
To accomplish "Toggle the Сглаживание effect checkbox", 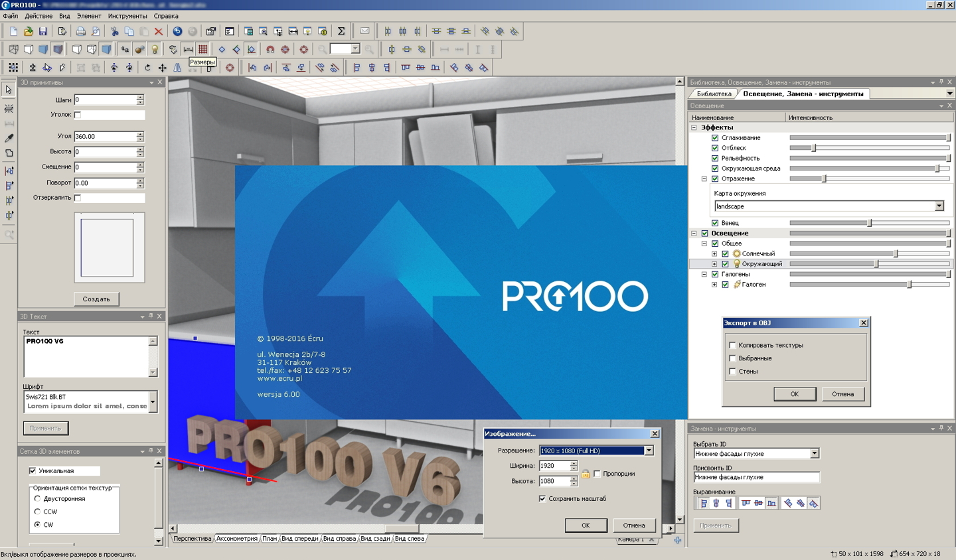I will (715, 138).
